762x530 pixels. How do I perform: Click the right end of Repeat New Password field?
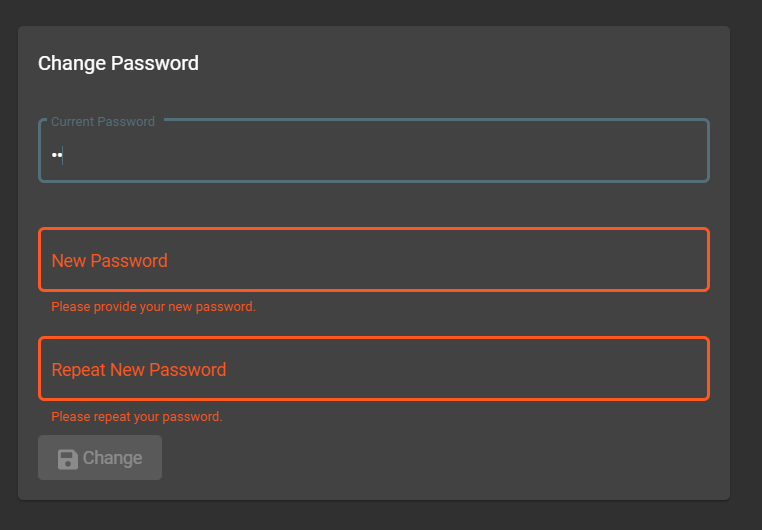pos(690,369)
